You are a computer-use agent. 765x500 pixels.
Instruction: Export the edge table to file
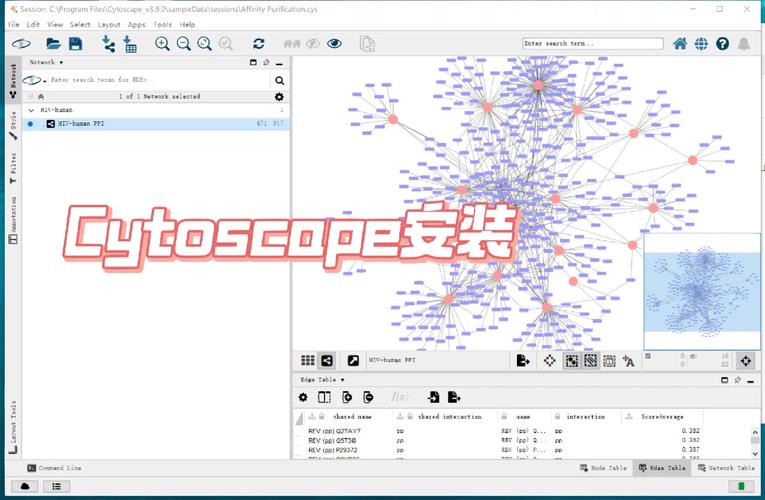coord(454,398)
